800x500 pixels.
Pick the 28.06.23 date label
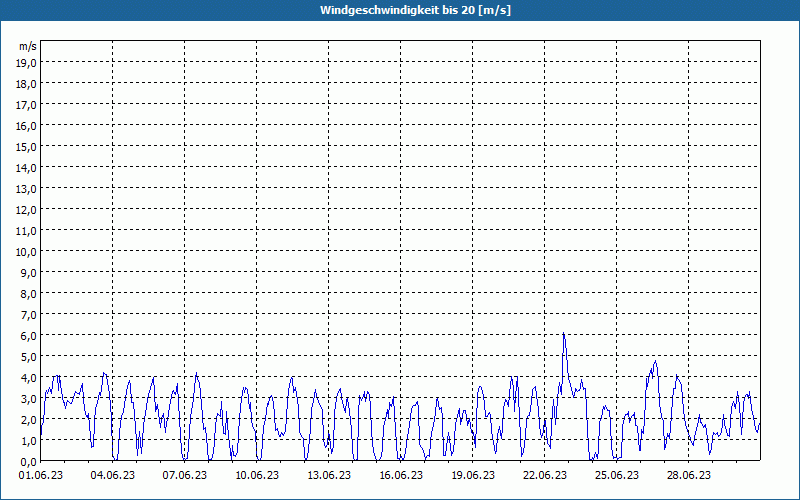pos(689,476)
